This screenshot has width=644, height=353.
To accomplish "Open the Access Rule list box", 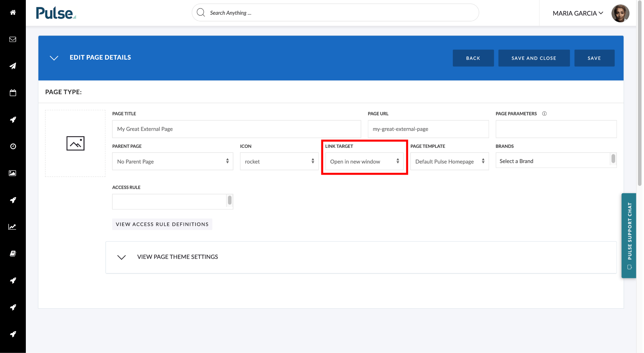I will 173,201.
